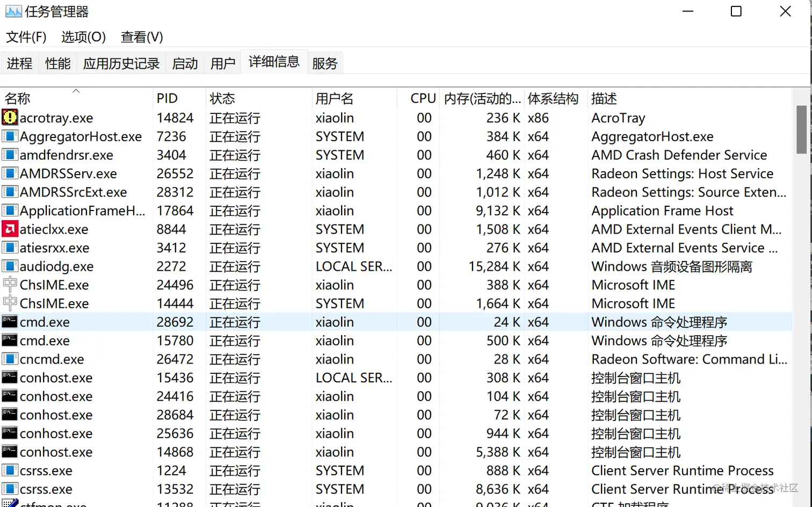Click conhost.exe icon with PID 15436
This screenshot has height=507, width=812.
coord(10,378)
